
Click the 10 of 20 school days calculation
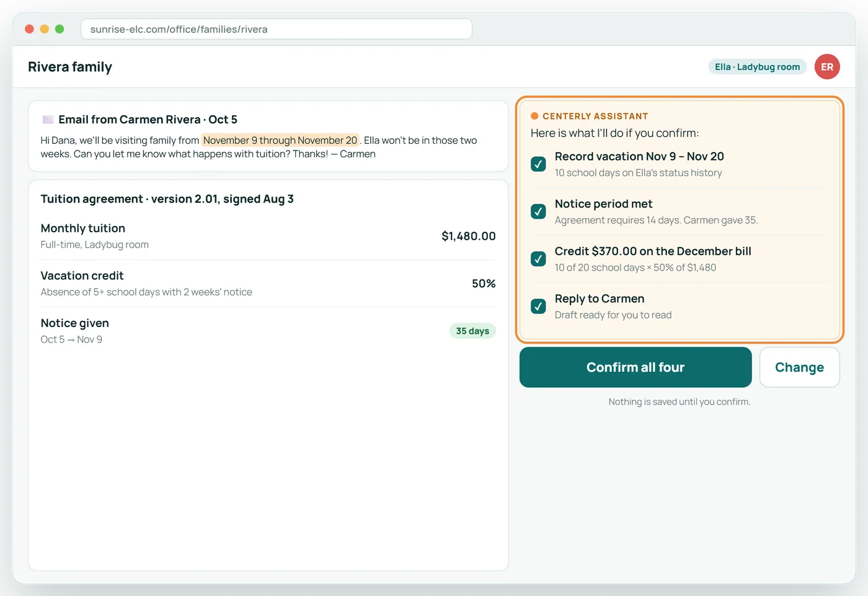coord(635,268)
